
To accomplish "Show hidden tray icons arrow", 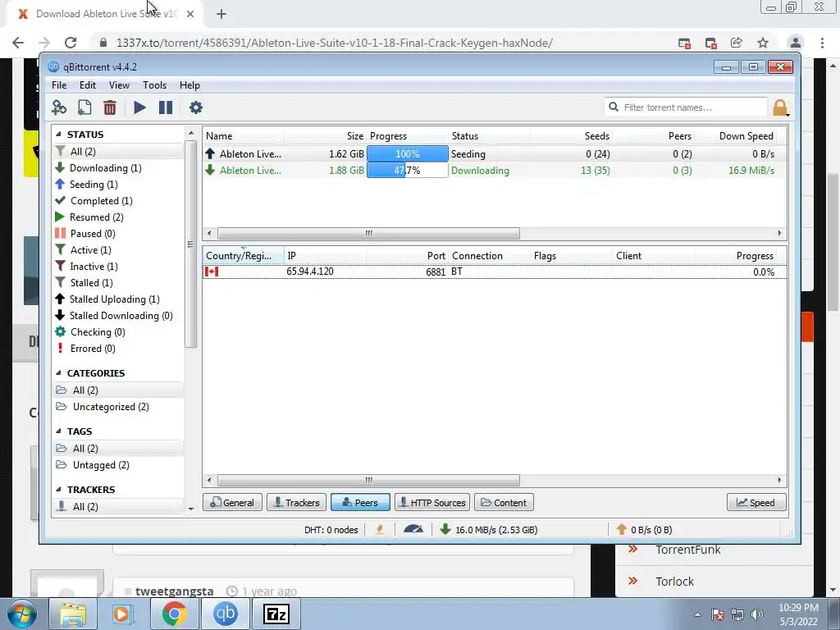I will click(x=697, y=614).
